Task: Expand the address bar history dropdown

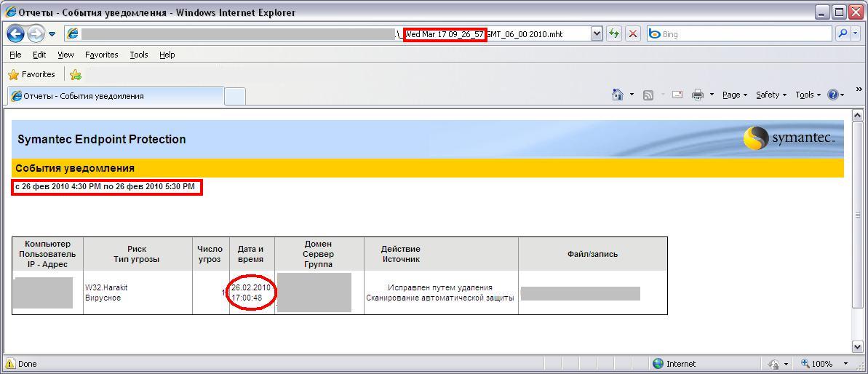Action: pyautogui.click(x=597, y=34)
